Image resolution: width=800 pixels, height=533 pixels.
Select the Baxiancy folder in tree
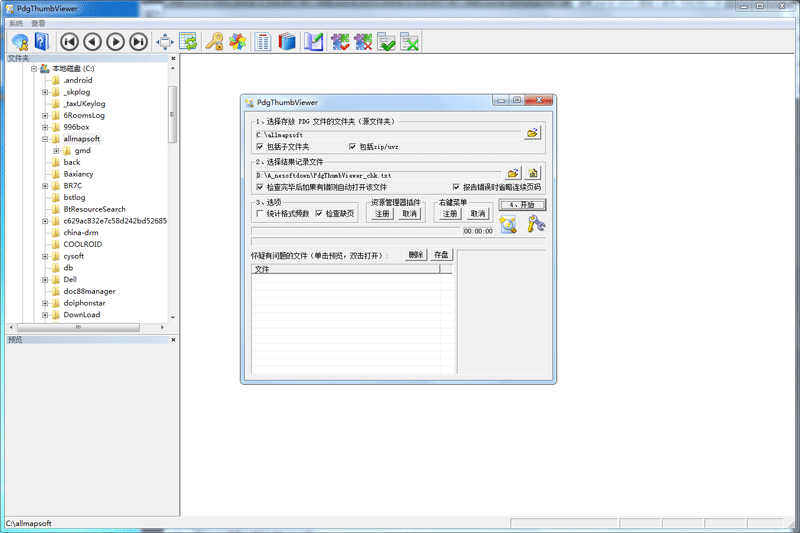[x=79, y=174]
